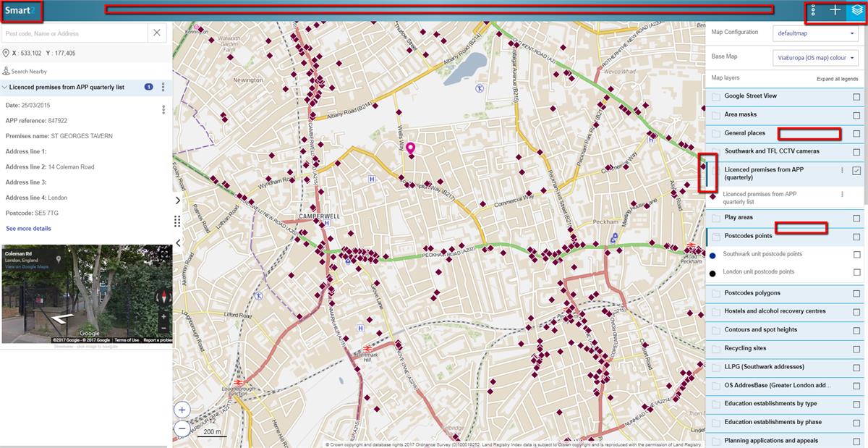Open three-dot menu for Licenced premises (quarterly) layer

click(x=842, y=170)
